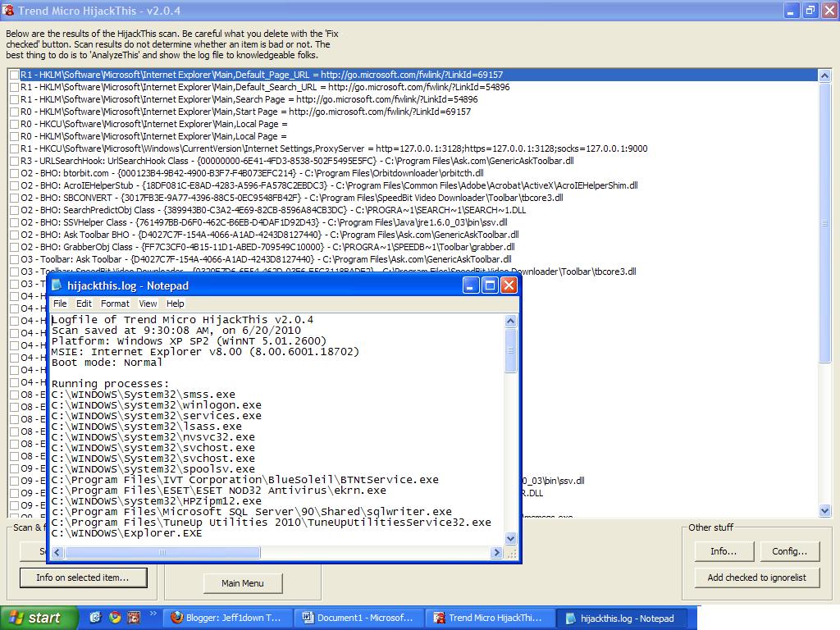
Task: Check O3 Toolbar Ask Toolbar checkbox
Action: (x=15, y=260)
